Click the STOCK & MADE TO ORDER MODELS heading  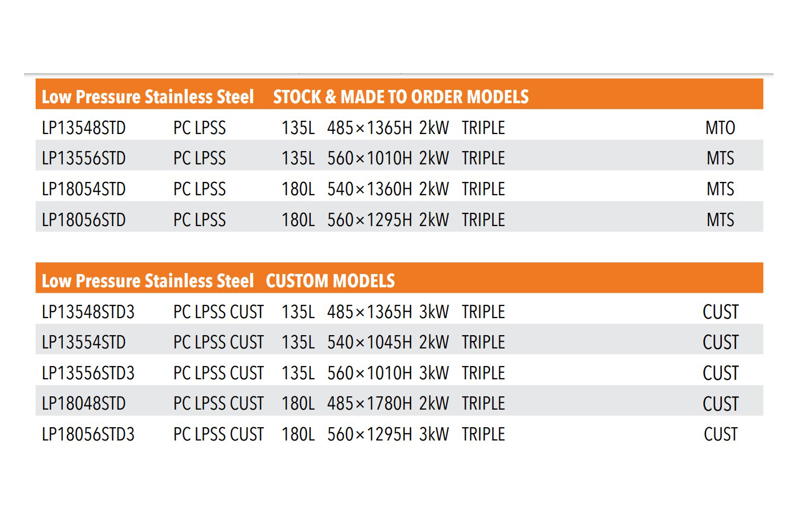pos(401,97)
